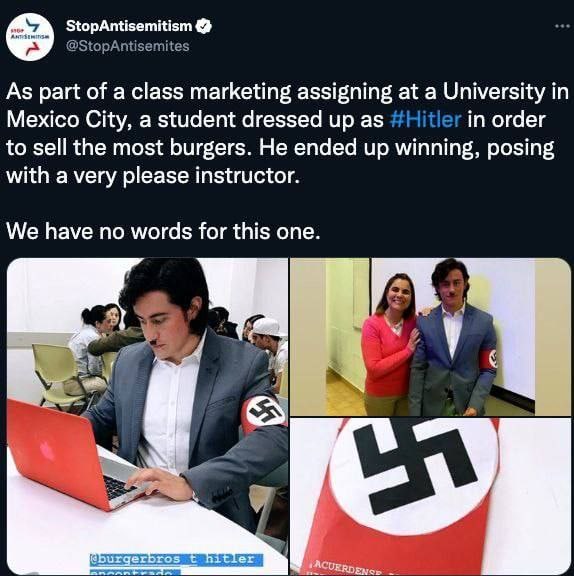Image resolution: width=574 pixels, height=576 pixels.
Task: Visit the @StopAntisemites handle link
Action: (127, 46)
